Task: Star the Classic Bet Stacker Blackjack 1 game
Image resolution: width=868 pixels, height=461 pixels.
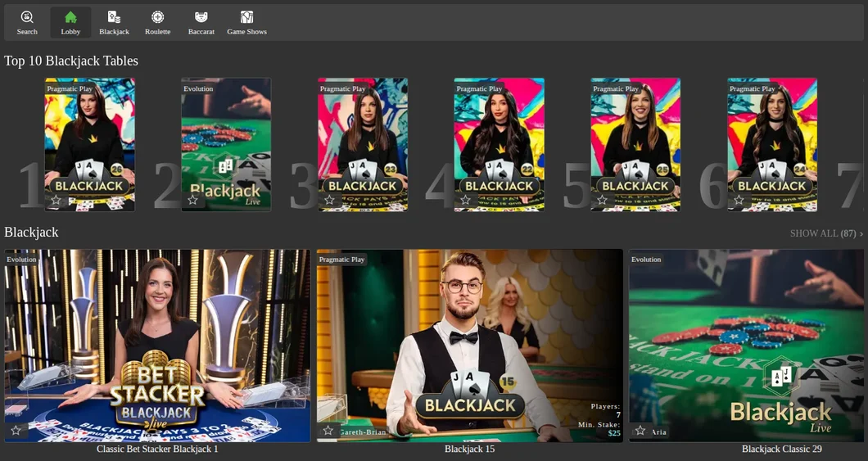Action: coord(16,430)
